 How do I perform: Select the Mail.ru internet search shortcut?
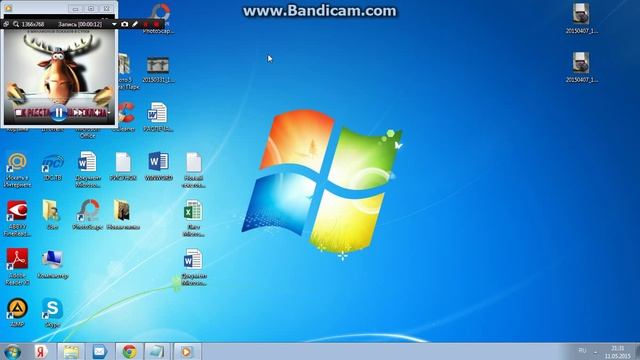point(17,170)
